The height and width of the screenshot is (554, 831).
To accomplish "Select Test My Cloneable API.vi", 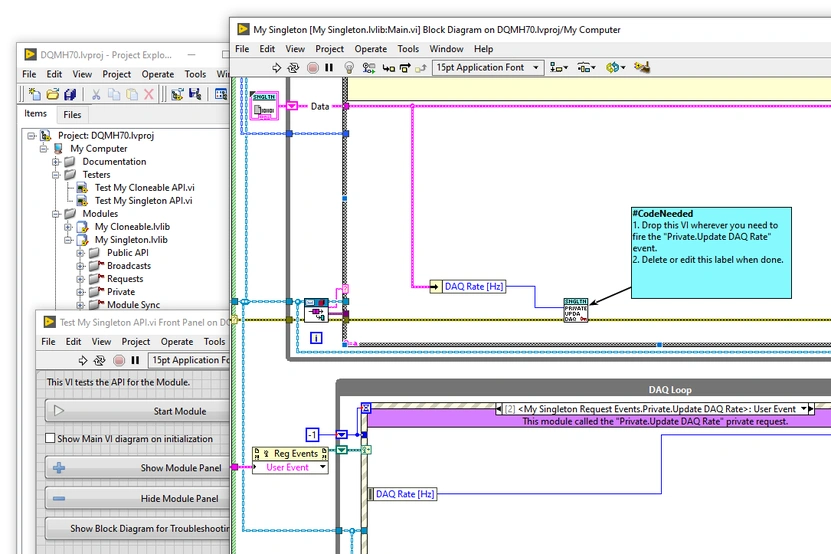I will coord(144,188).
